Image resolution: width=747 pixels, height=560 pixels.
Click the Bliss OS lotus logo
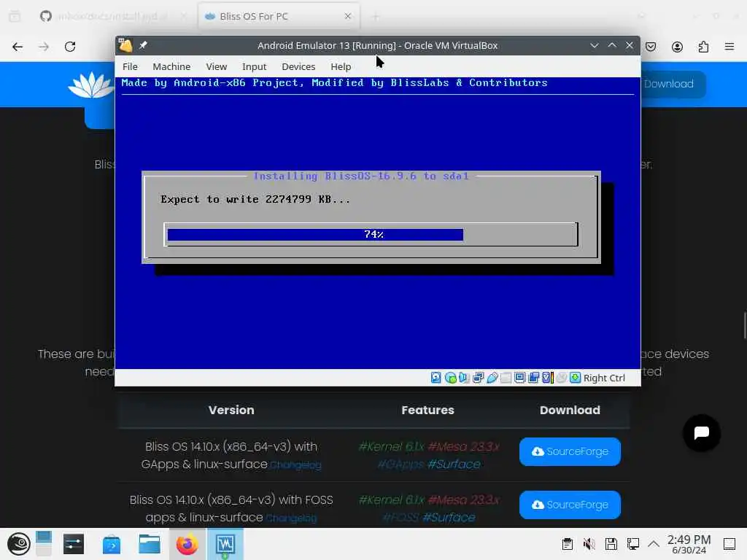tap(90, 85)
